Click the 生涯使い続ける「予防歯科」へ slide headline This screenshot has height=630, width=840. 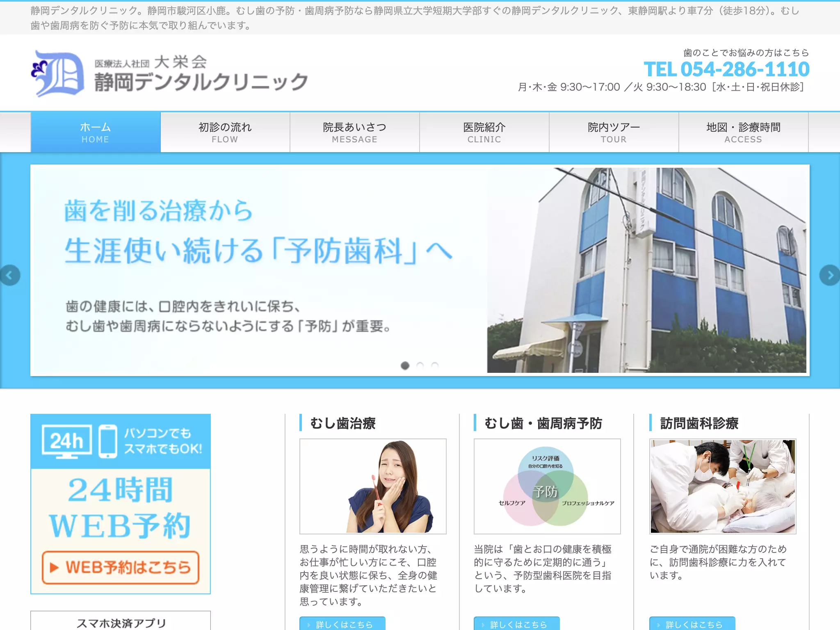(259, 251)
